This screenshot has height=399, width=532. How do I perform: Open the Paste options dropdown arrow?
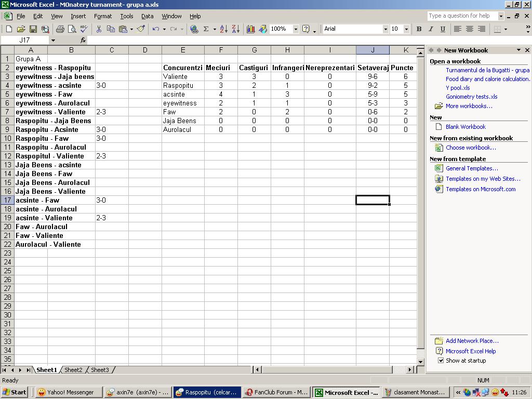(x=131, y=29)
